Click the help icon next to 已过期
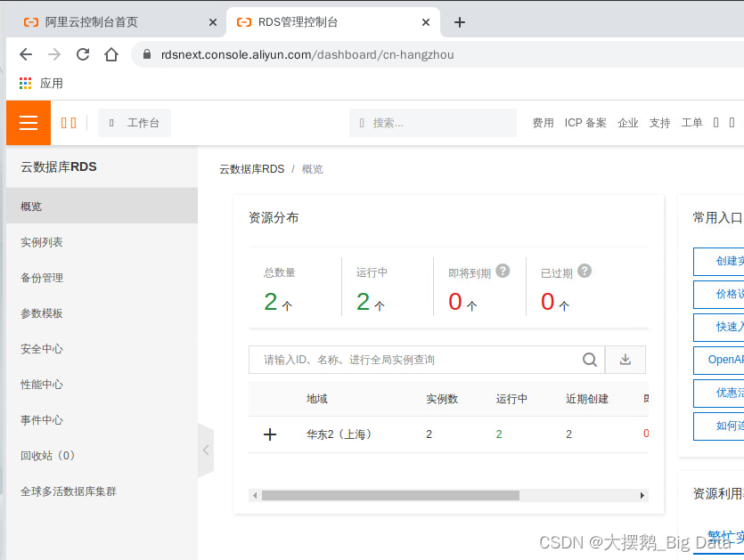Viewport: 744px width, 560px height. pos(585,271)
